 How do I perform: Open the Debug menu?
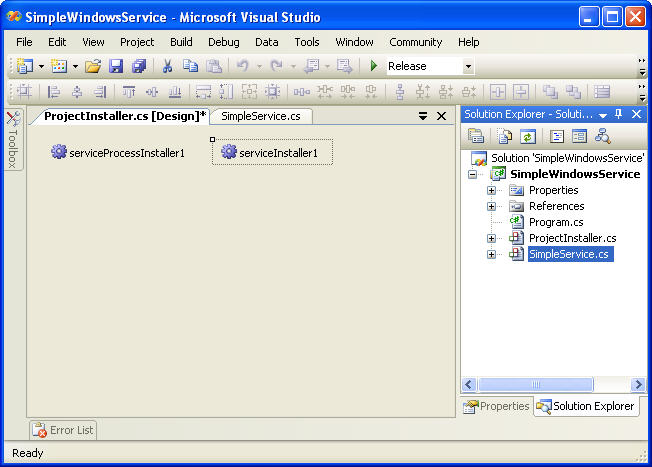click(224, 42)
